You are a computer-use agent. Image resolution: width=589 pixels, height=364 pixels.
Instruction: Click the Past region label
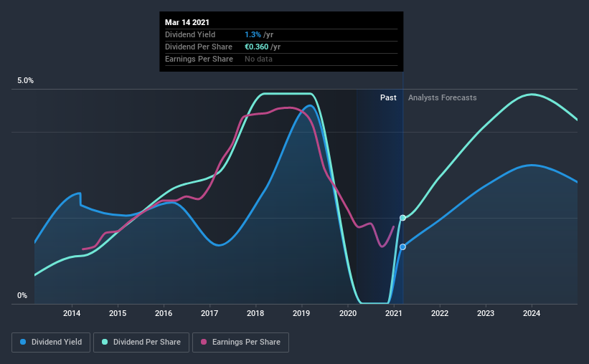[388, 97]
